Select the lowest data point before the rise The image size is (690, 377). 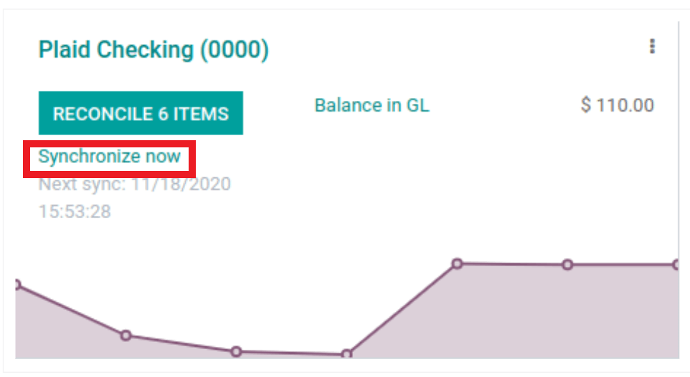tap(347, 354)
